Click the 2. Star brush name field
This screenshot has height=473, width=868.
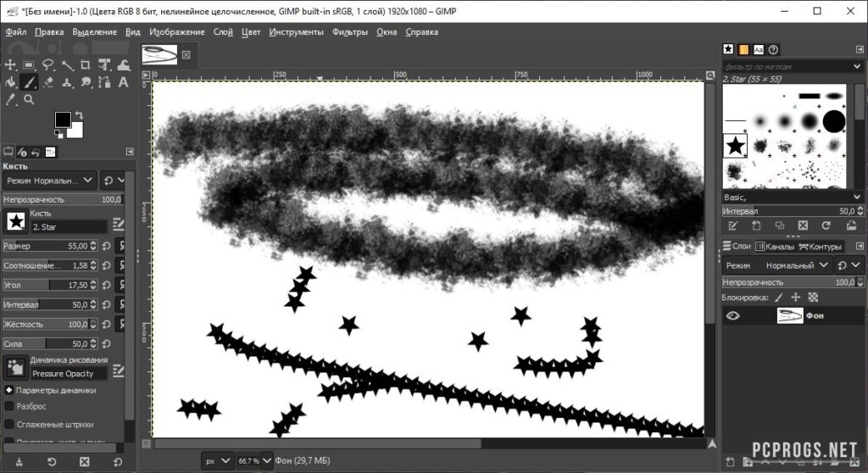pos(69,227)
